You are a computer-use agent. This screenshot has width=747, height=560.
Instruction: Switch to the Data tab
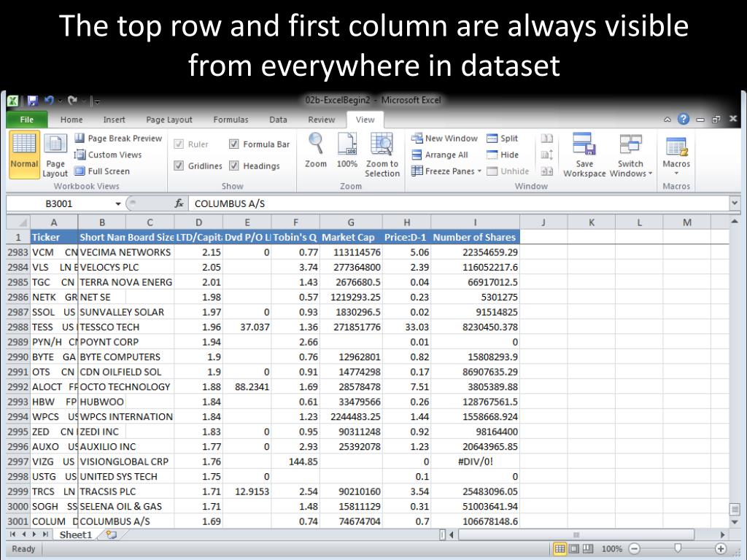(278, 120)
